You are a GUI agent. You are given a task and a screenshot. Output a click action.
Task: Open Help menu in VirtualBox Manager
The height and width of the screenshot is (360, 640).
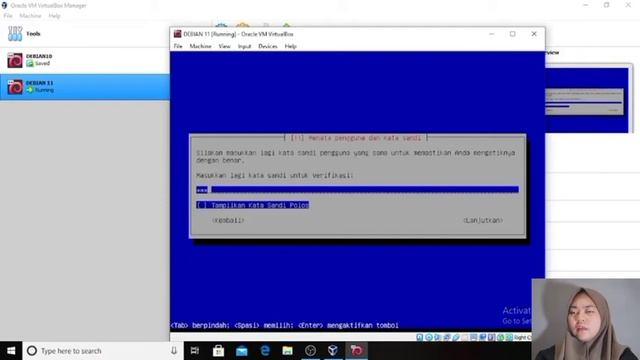coord(54,16)
